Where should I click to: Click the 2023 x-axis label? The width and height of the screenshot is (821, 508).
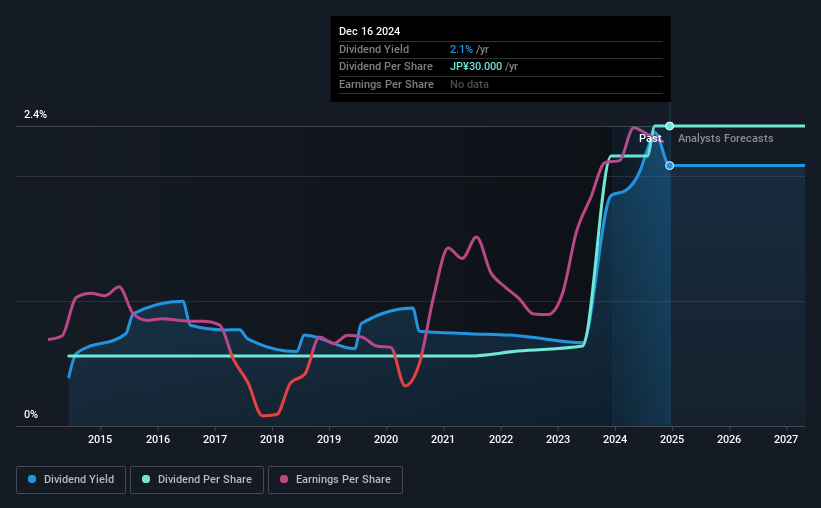coord(558,439)
